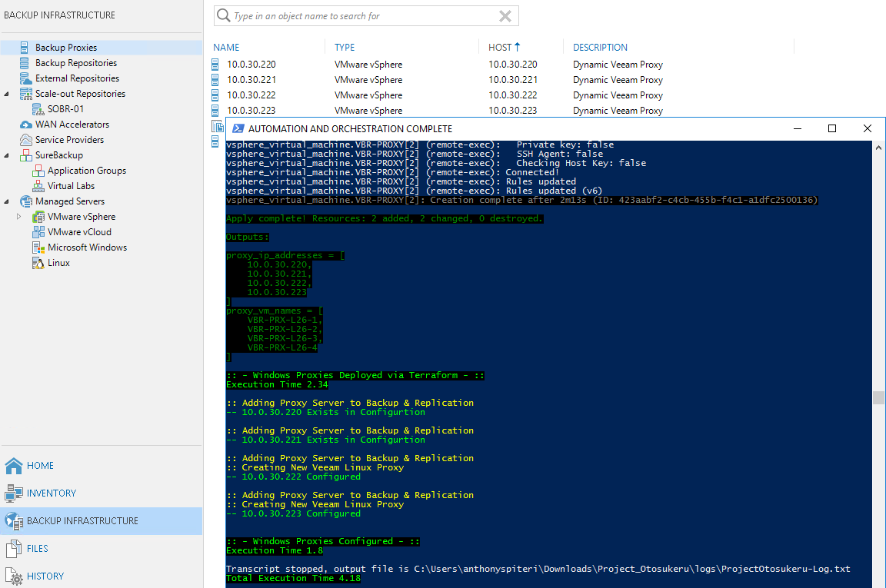Click the SureBackup node icon
886x588 pixels.
(x=26, y=154)
